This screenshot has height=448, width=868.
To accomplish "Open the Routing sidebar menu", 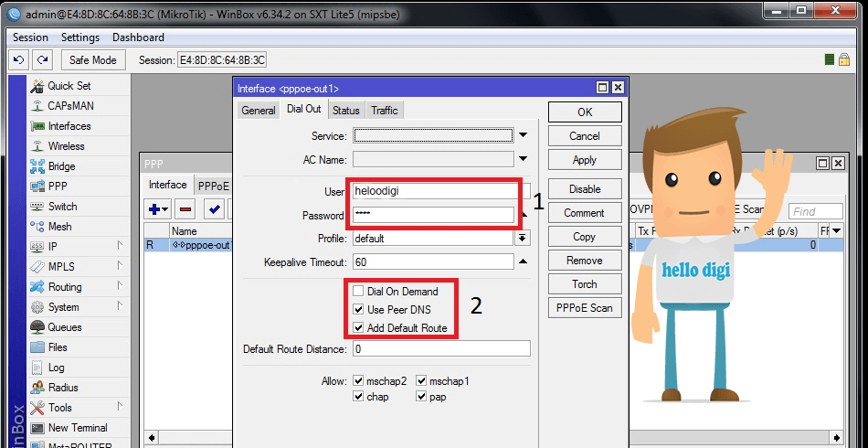I will coord(64,287).
